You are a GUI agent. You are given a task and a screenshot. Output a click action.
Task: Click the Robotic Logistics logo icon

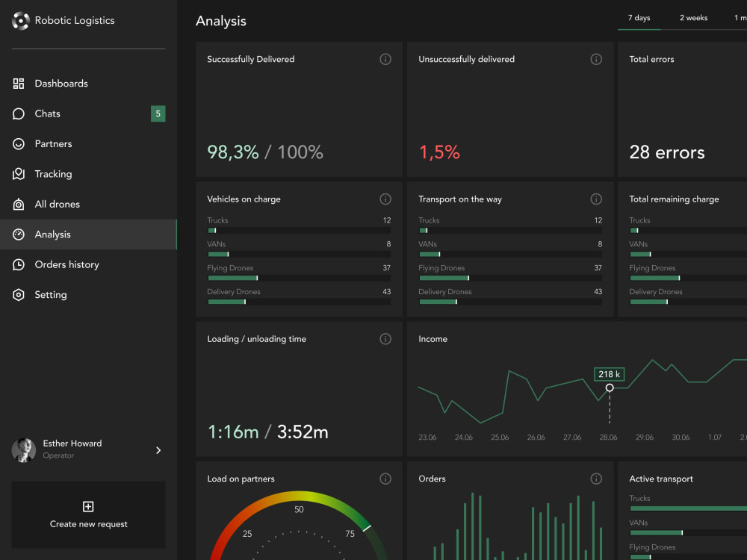pos(20,20)
